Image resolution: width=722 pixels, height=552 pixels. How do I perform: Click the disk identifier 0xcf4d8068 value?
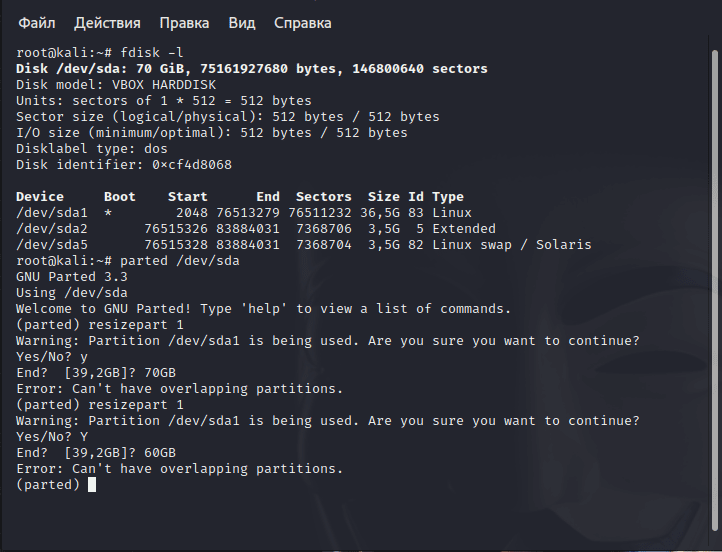(192, 165)
